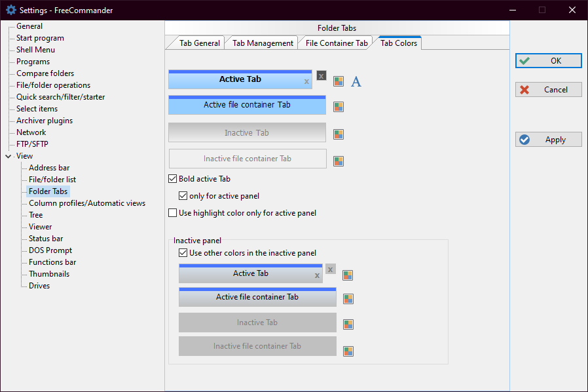
Task: Open inactive panel Inactive Tab color picker
Action: click(348, 324)
